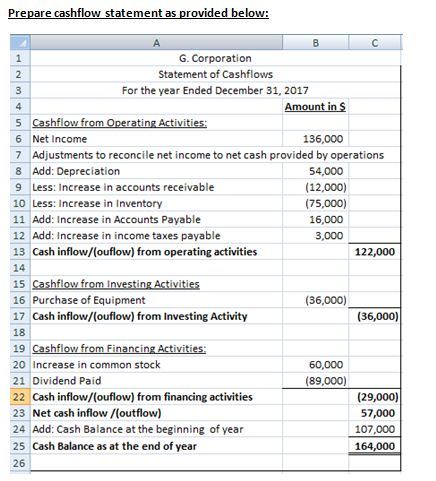Click the Less: Increase in Inventory cell
This screenshot has width=436, height=481.
pyautogui.click(x=156, y=203)
